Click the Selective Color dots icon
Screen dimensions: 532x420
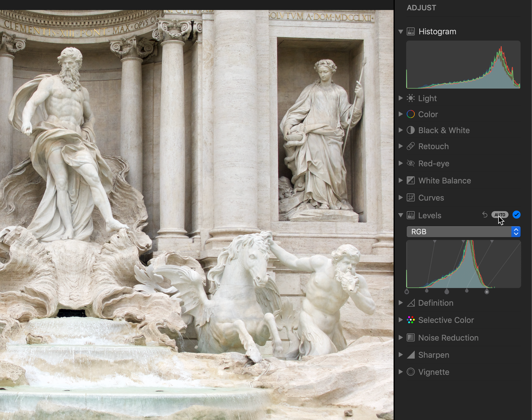click(411, 320)
